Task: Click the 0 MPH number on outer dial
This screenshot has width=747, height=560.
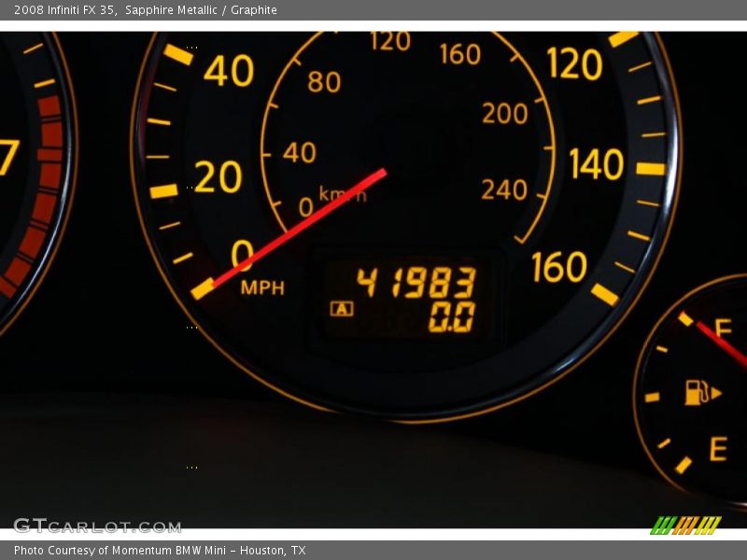Action: [242, 255]
